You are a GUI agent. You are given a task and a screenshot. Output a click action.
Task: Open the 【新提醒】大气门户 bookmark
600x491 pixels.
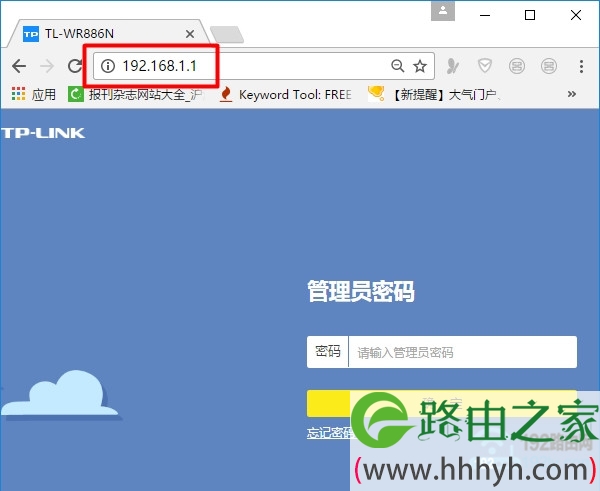click(434, 94)
